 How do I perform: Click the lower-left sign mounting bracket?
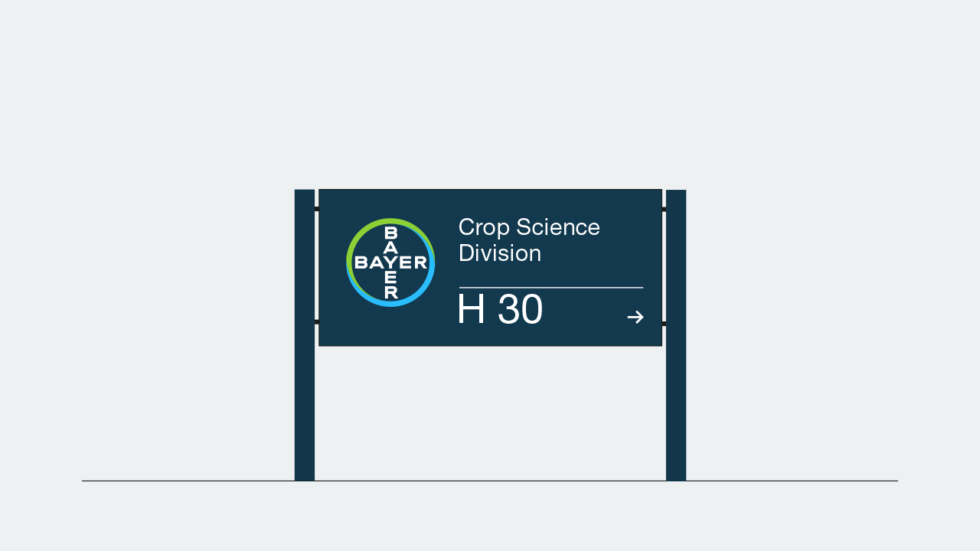click(316, 322)
